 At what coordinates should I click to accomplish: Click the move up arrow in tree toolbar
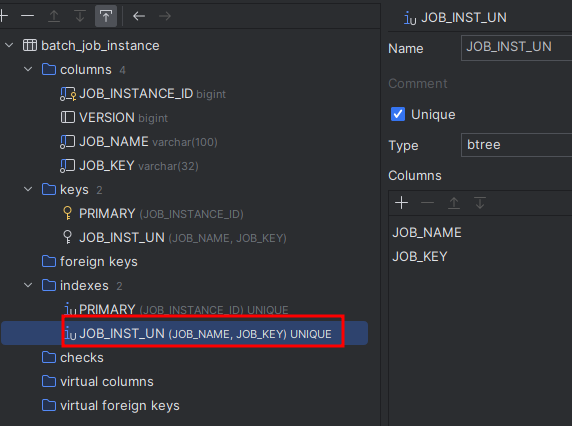pos(54,16)
